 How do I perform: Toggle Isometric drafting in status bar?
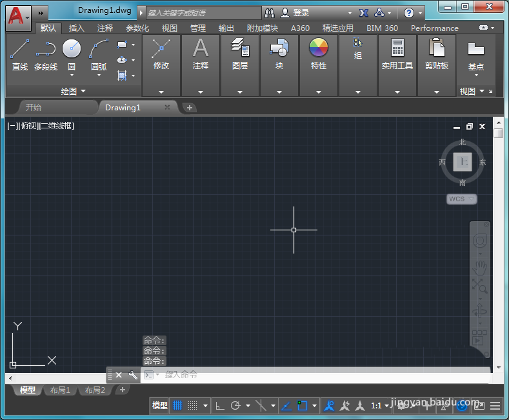[x=261, y=406]
